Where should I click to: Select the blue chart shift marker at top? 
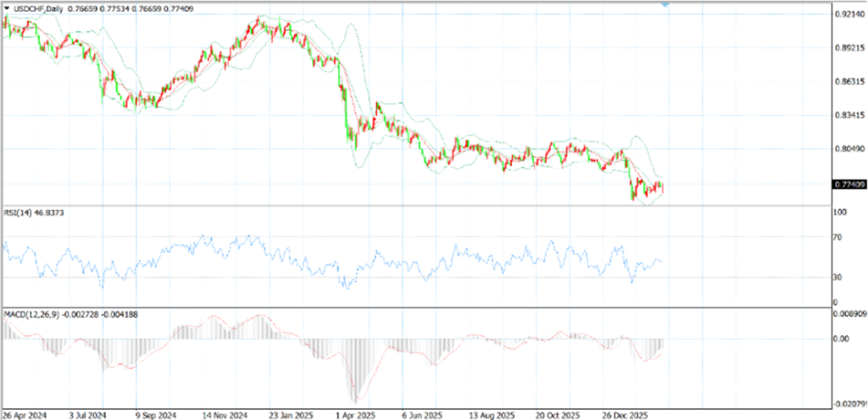665,4
